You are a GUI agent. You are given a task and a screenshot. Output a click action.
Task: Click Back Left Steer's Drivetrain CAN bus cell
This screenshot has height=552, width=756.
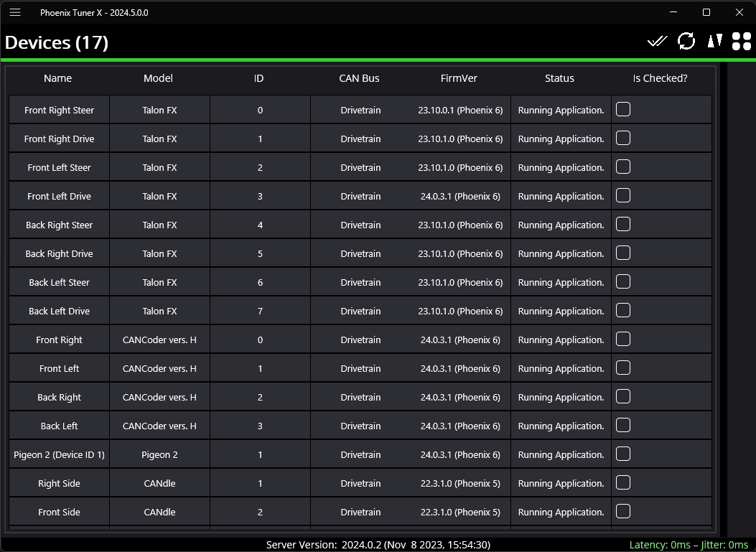tap(360, 282)
